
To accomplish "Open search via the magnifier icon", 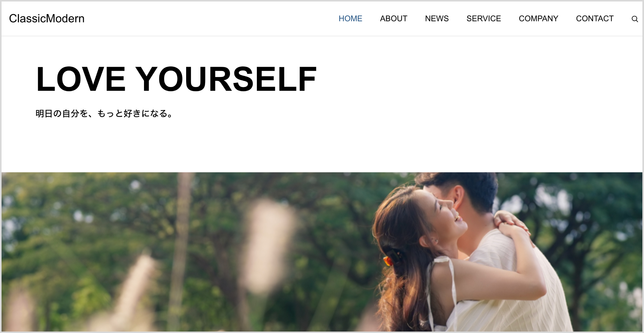I will click(x=635, y=19).
